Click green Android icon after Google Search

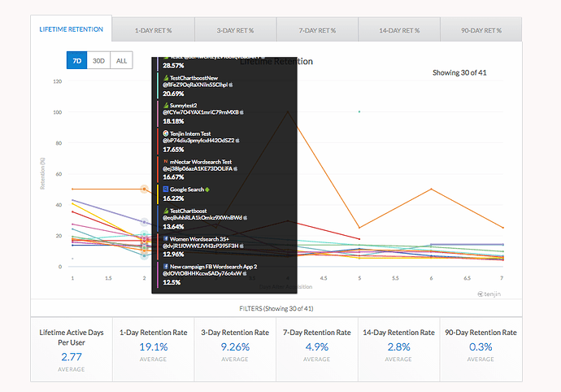[x=207, y=189]
